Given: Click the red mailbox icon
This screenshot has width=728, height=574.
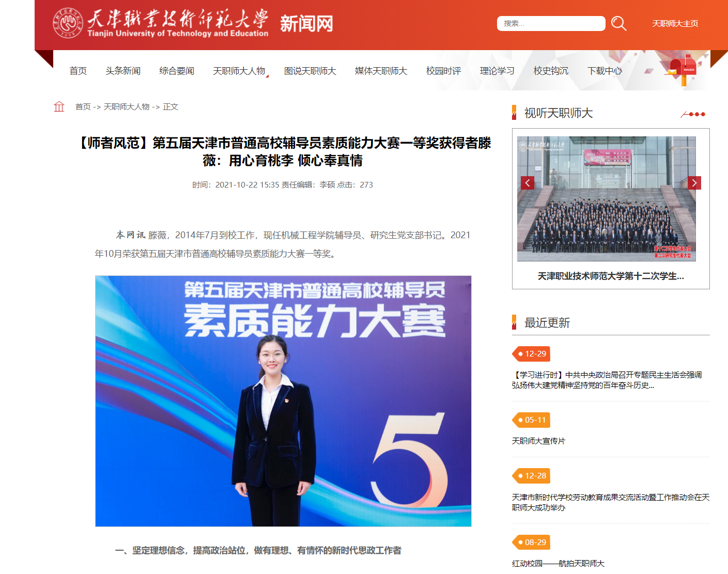Looking at the screenshot, I should [683, 70].
